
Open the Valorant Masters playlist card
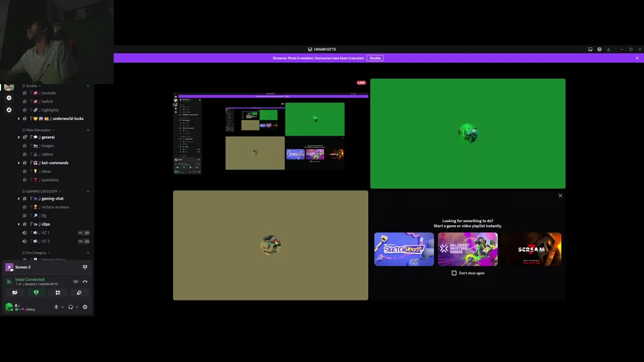(468, 249)
